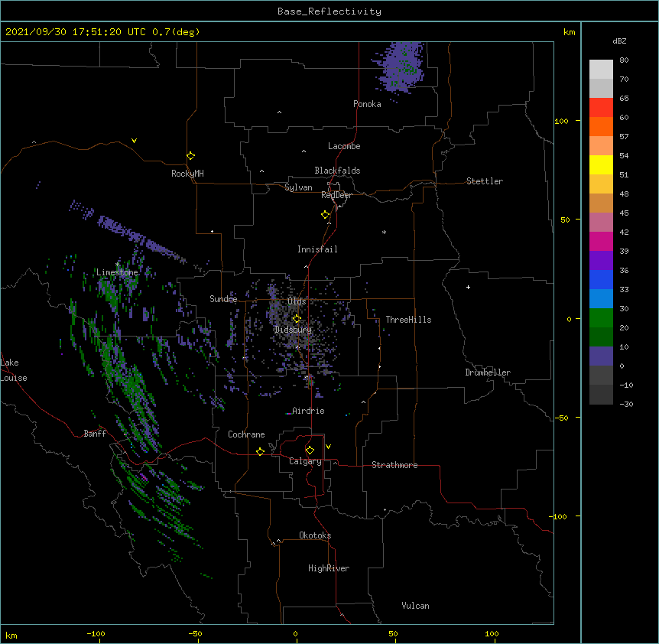Click the yellow station marker near RockyMH
The width and height of the screenshot is (659, 644).
coord(191,156)
